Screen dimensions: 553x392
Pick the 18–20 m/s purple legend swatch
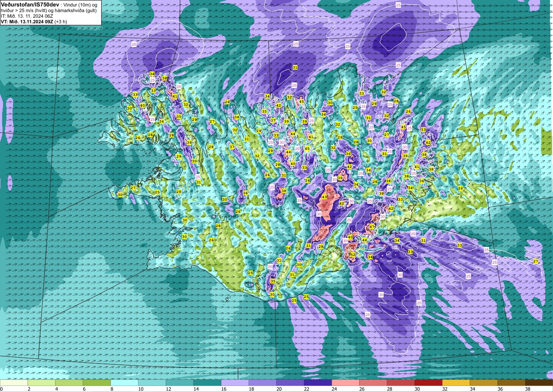(x=263, y=383)
